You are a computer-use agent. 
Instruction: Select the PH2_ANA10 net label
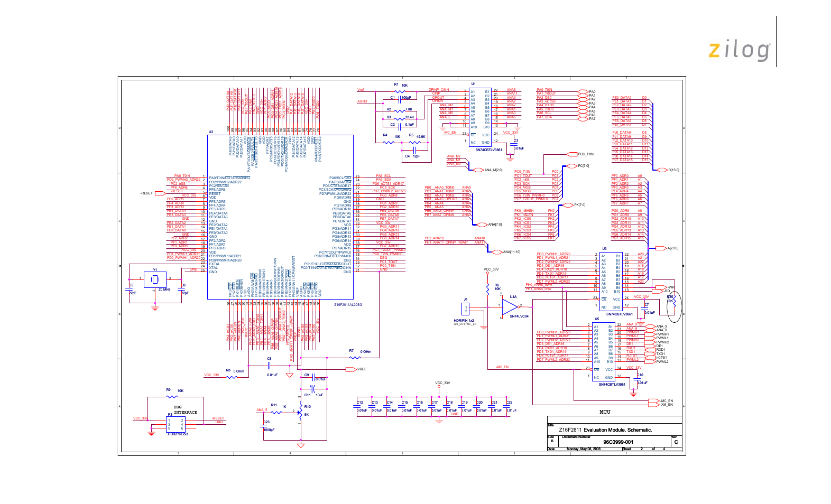coord(434,238)
